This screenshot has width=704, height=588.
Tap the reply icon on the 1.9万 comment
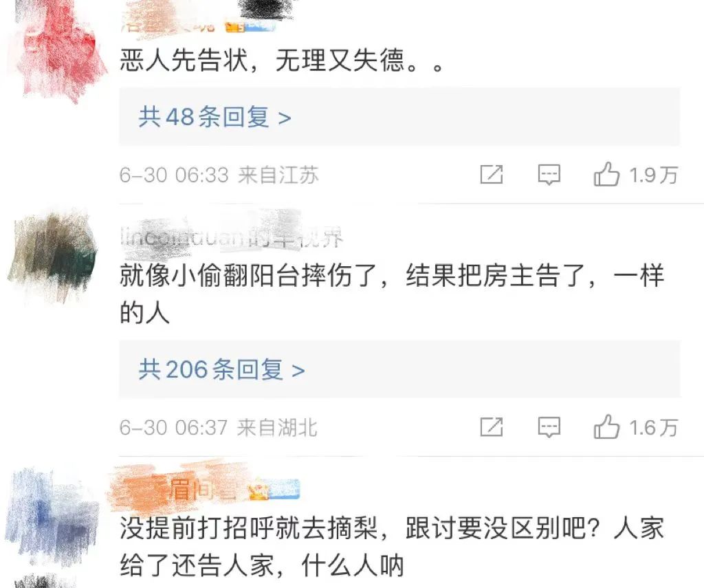549,175
